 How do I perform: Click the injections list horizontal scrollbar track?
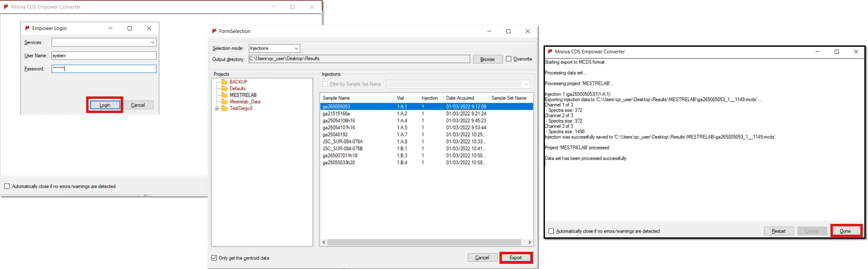(x=424, y=242)
